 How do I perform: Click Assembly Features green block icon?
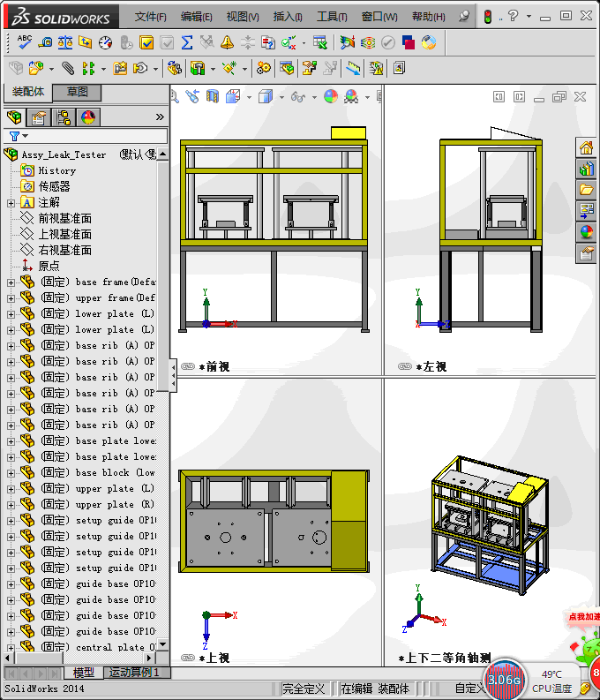click(x=198, y=68)
